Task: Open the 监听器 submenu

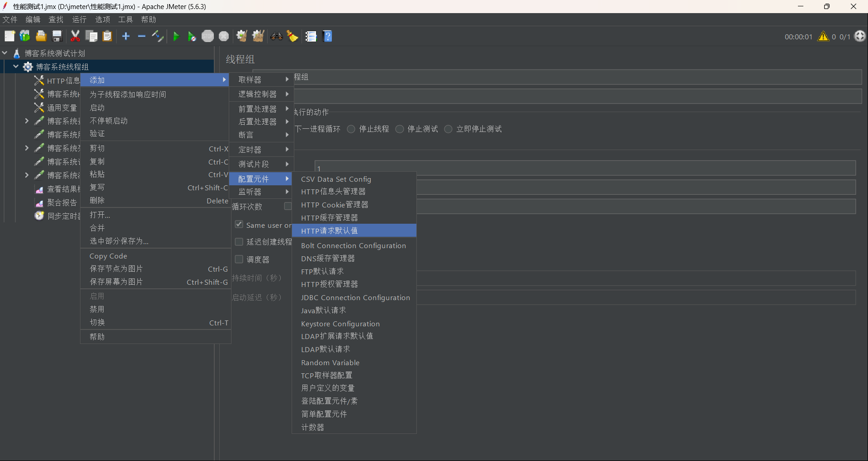Action: pos(261,192)
